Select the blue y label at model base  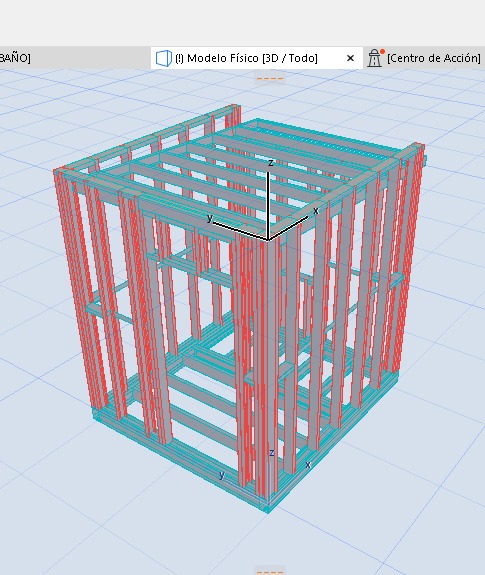click(221, 475)
